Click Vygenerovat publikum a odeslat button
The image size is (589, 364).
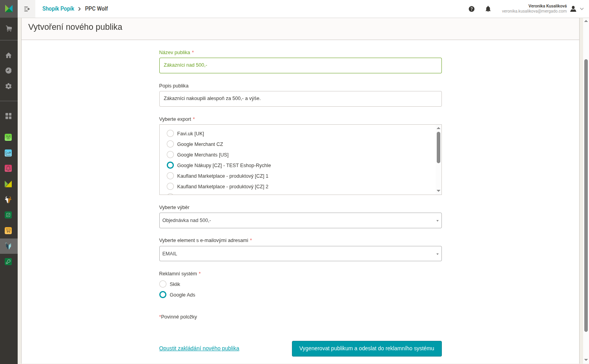[367, 349]
